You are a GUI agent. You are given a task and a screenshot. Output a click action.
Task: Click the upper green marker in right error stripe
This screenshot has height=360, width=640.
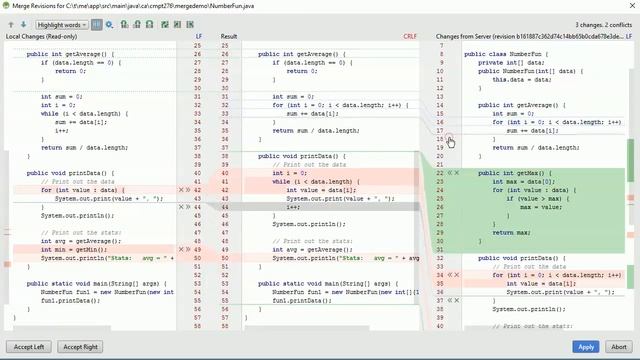631,160
